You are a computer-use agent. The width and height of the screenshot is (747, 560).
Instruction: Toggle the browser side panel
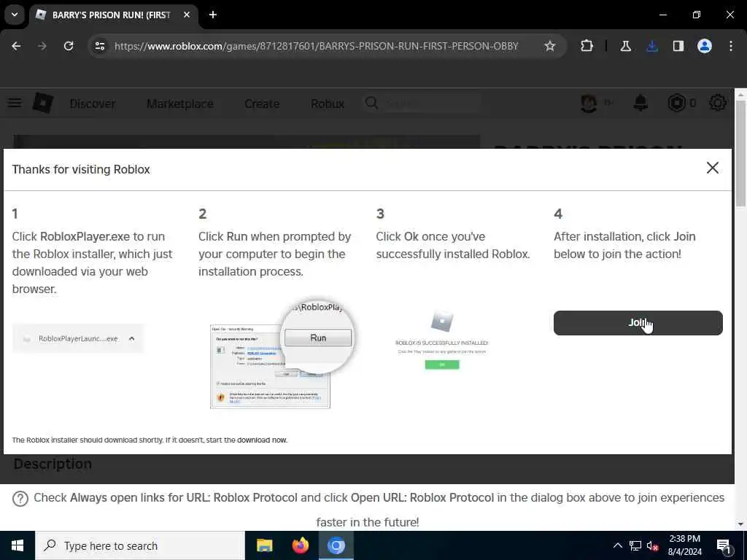pos(678,46)
